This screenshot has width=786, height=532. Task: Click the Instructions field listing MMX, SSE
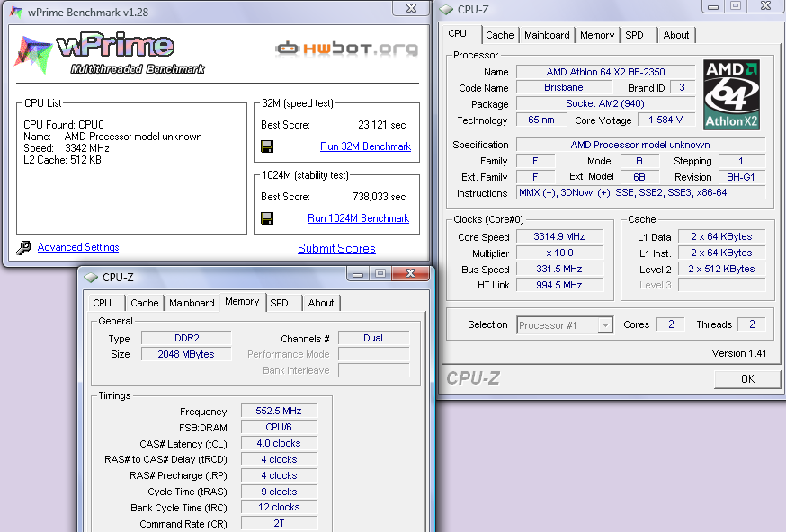click(x=640, y=193)
